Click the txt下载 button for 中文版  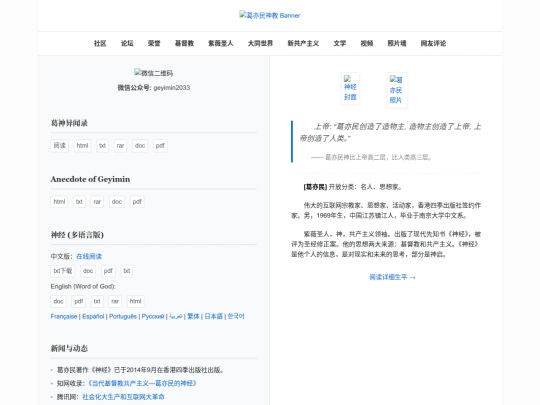63,271
